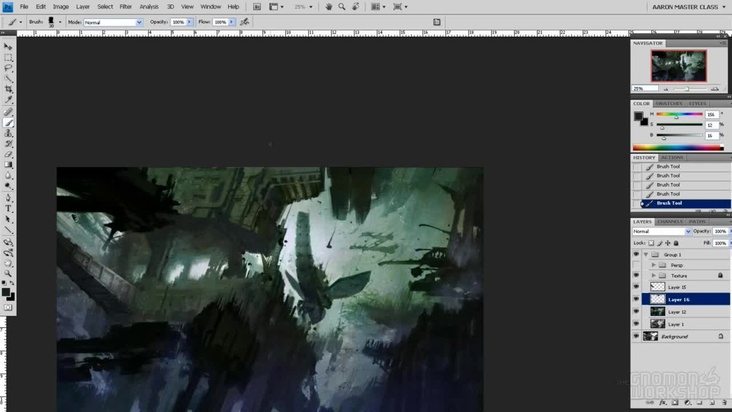The image size is (732, 412).
Task: Show the hidden Persp group
Action: 636,265
